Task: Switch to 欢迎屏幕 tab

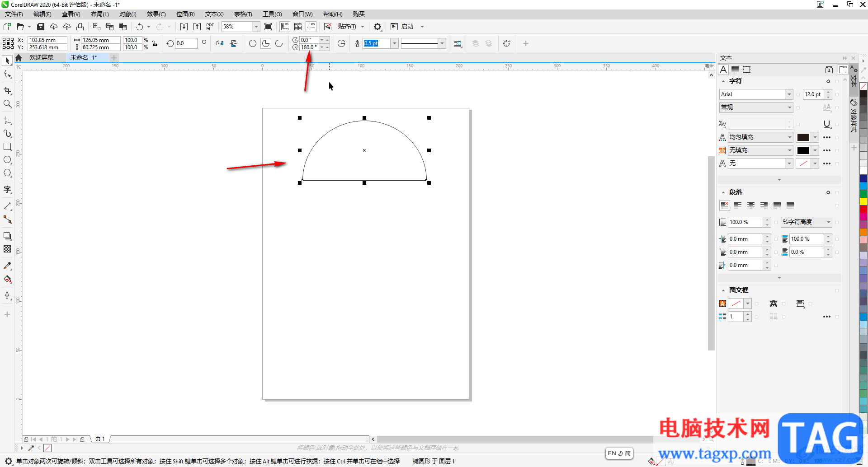Action: [42, 57]
